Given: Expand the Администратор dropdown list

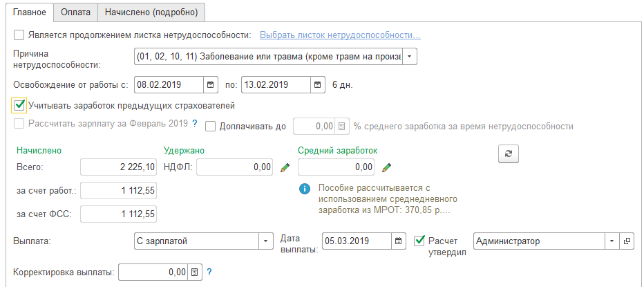Looking at the screenshot, I should [611, 241].
